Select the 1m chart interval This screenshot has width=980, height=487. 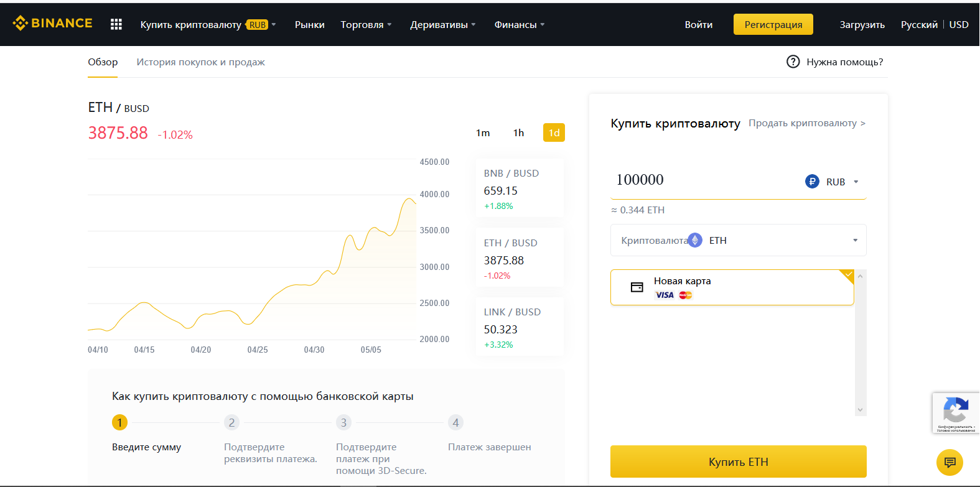pos(483,132)
